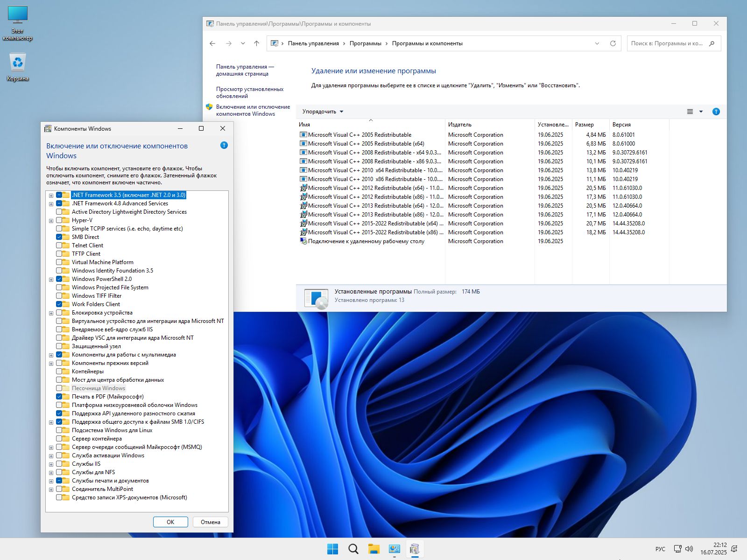This screenshot has height=560, width=747.
Task: Open address bar history dropdown
Action: pyautogui.click(x=597, y=43)
